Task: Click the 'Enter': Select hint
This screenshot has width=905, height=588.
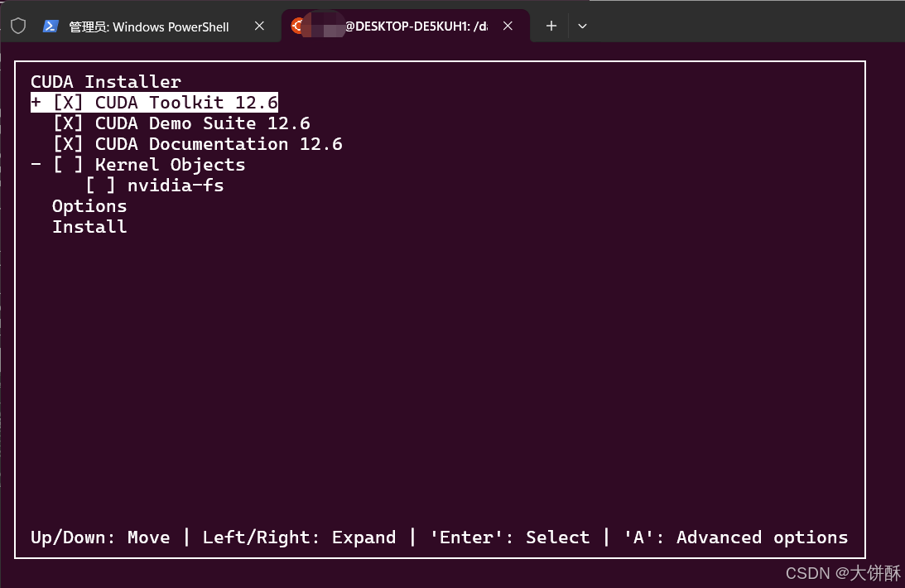Action: point(510,537)
